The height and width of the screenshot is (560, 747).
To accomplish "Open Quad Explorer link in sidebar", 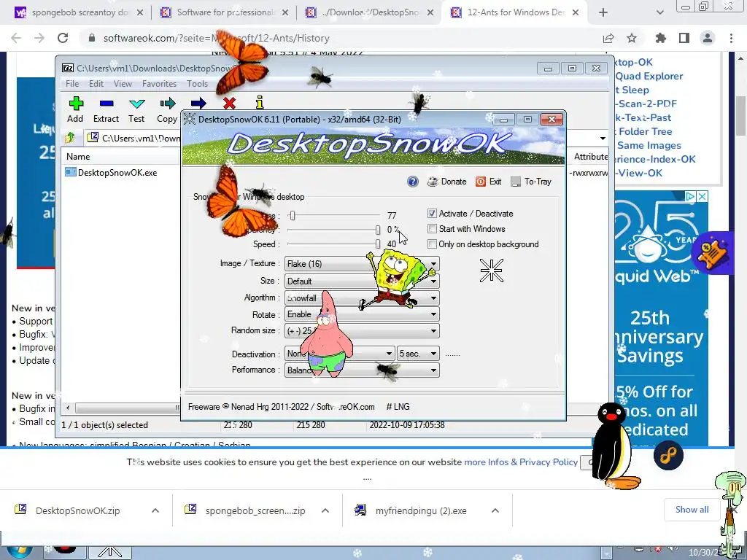I will coord(649,76).
